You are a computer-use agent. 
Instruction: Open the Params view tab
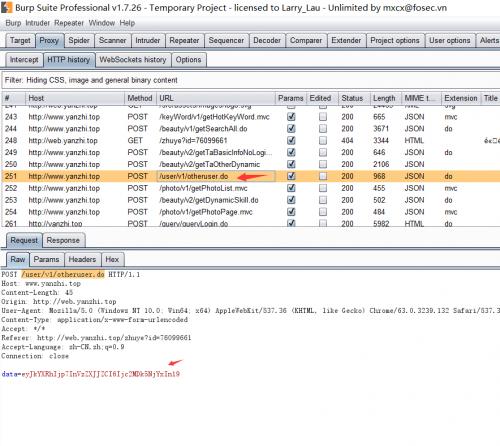46,259
